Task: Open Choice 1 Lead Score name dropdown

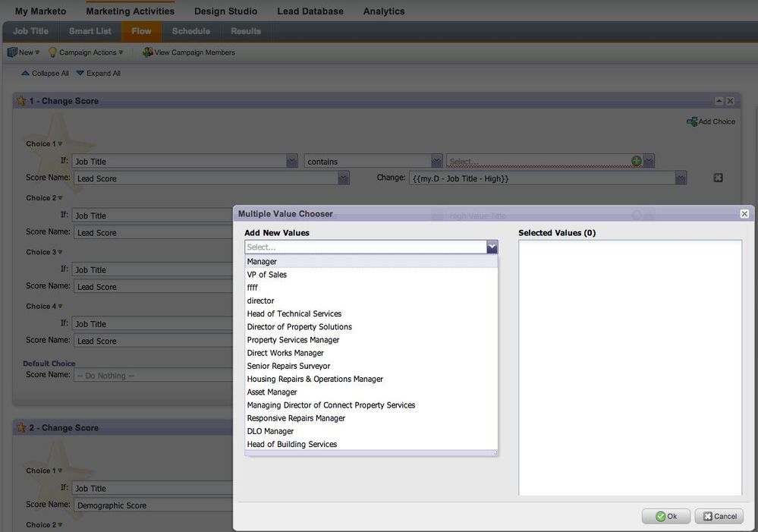Action: (x=343, y=178)
